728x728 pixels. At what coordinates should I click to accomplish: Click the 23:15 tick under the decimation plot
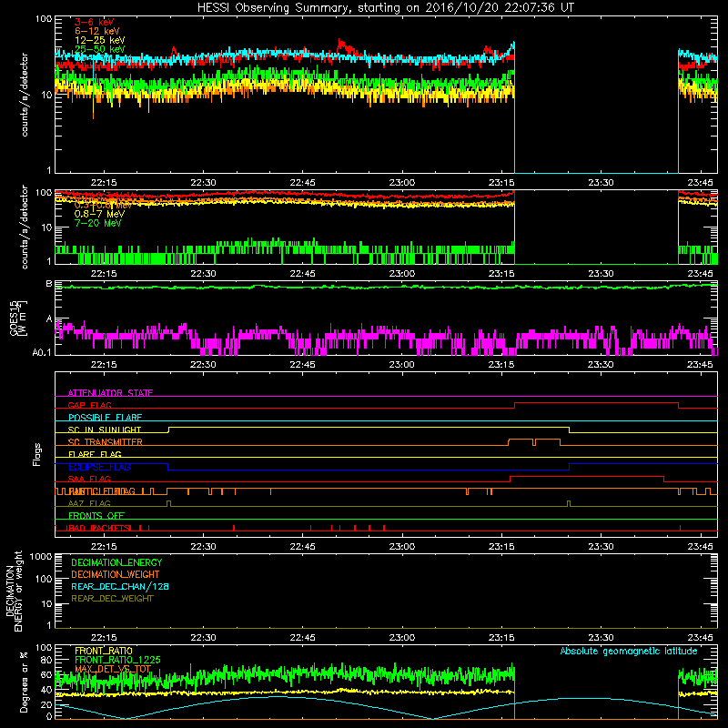(x=501, y=638)
